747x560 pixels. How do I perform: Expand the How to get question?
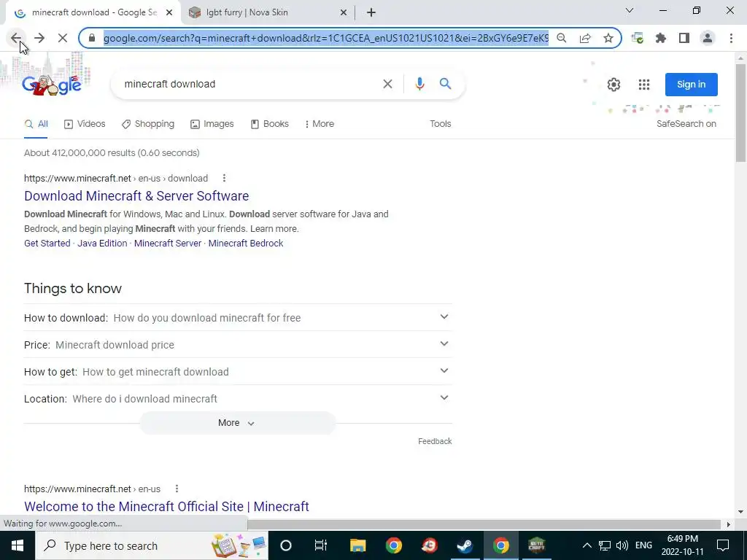click(x=238, y=371)
